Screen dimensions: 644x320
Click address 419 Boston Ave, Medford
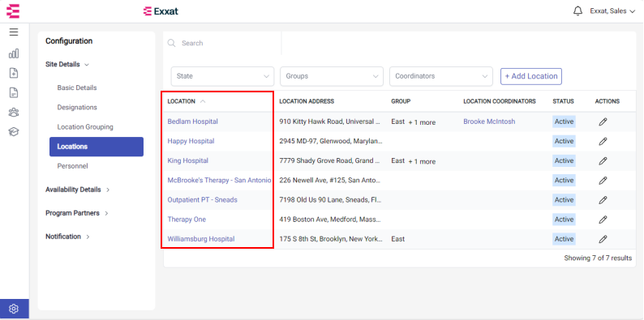[331, 220]
